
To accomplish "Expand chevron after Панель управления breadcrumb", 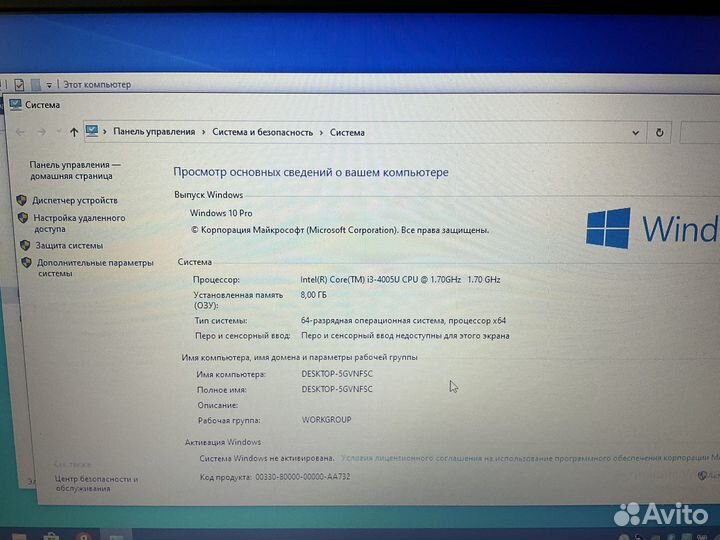I will pos(203,132).
